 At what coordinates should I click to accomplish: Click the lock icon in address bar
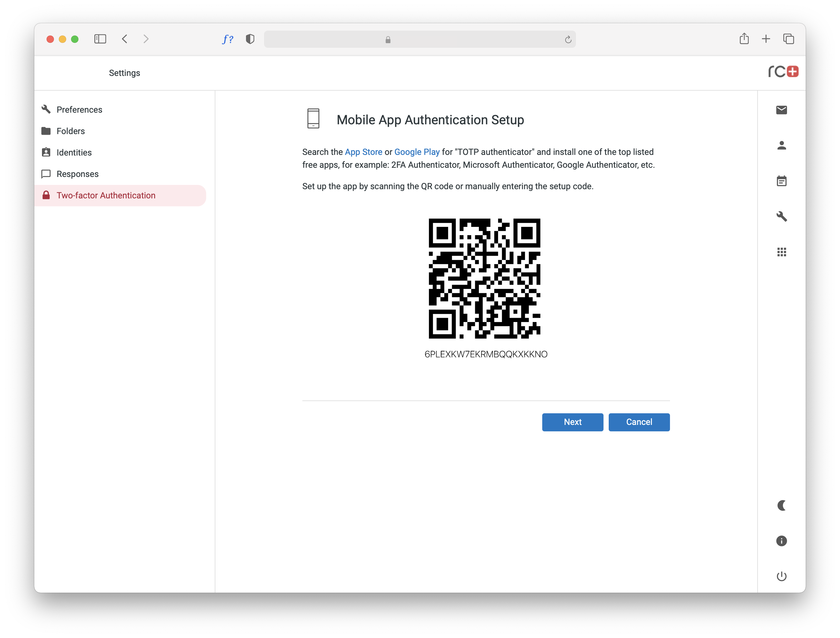[x=388, y=39]
